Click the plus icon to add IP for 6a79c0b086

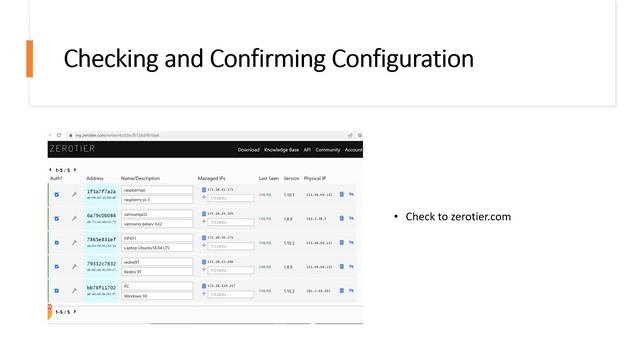(x=204, y=222)
